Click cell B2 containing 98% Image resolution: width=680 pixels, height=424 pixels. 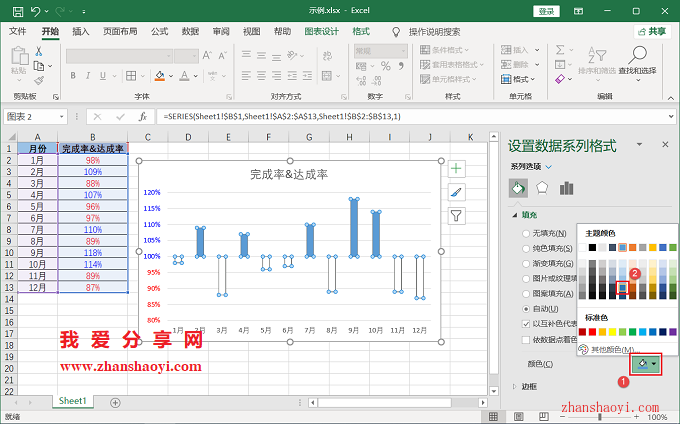pos(93,160)
